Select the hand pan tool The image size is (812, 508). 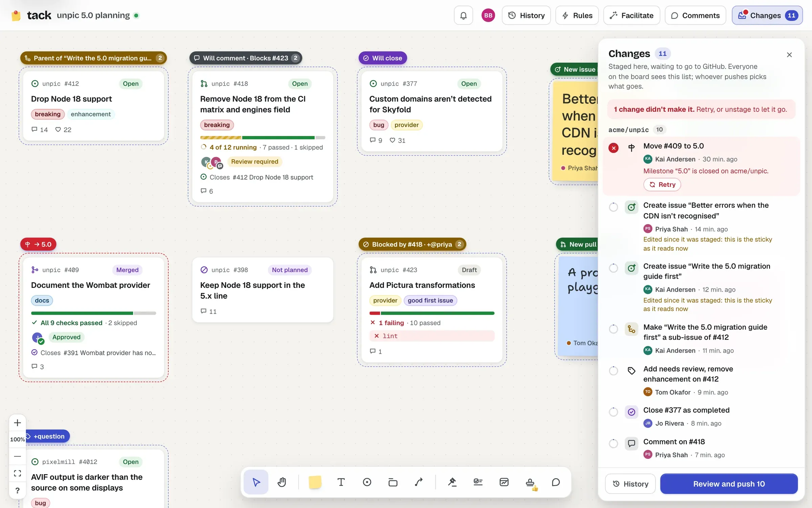pyautogui.click(x=282, y=482)
